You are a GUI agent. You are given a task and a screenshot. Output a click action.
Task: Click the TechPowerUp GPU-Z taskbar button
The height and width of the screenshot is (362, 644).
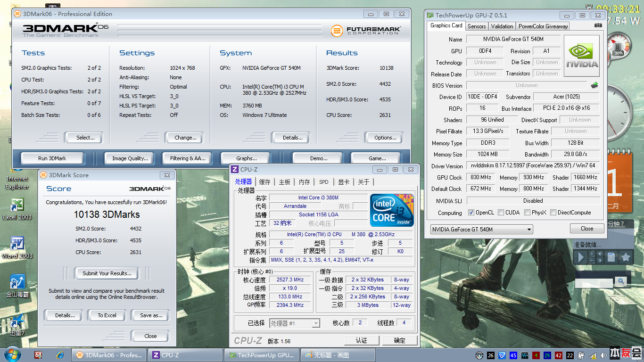pos(262,355)
